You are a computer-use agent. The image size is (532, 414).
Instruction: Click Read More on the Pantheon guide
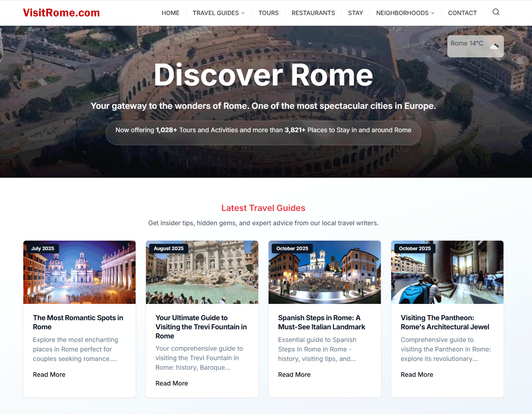pyautogui.click(x=417, y=374)
